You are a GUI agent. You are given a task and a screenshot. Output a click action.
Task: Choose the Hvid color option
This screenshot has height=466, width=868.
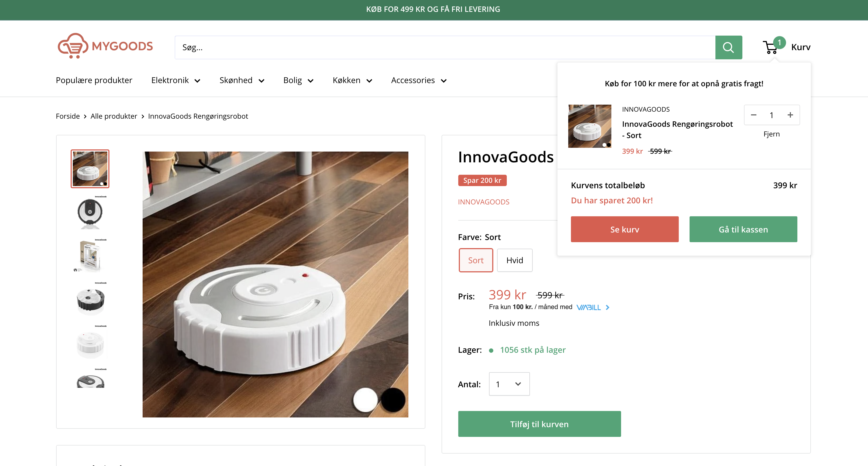coord(515,260)
